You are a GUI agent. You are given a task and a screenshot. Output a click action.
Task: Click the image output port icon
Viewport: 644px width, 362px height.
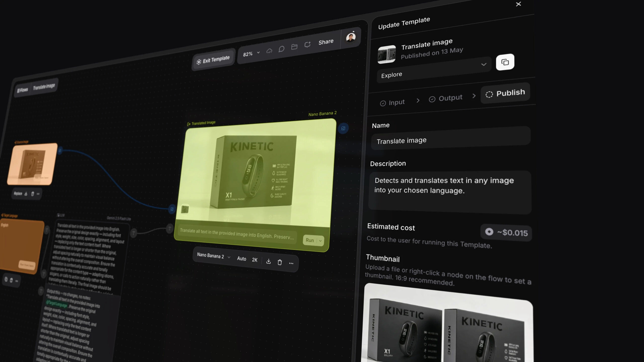pyautogui.click(x=343, y=128)
